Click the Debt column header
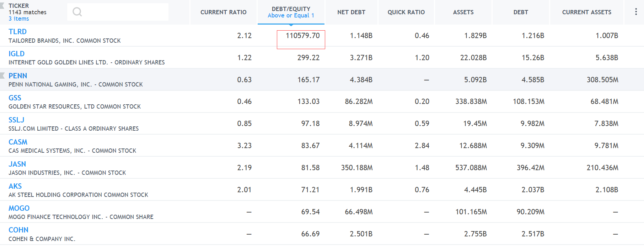Image resolution: width=644 pixels, height=246 pixels. pyautogui.click(x=520, y=12)
